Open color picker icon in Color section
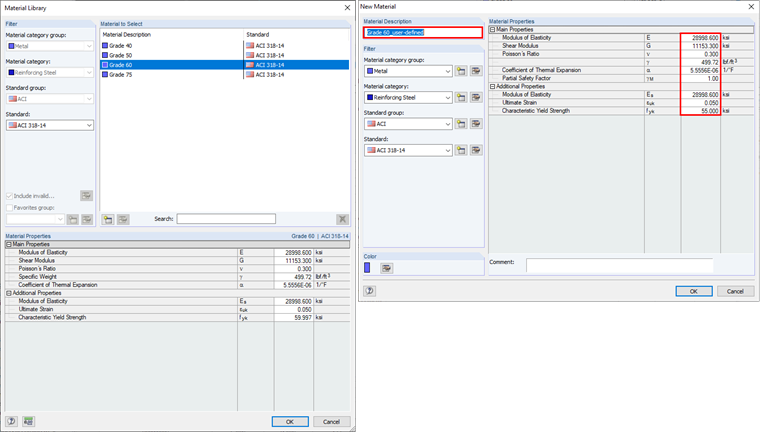The height and width of the screenshot is (432, 760). click(386, 268)
